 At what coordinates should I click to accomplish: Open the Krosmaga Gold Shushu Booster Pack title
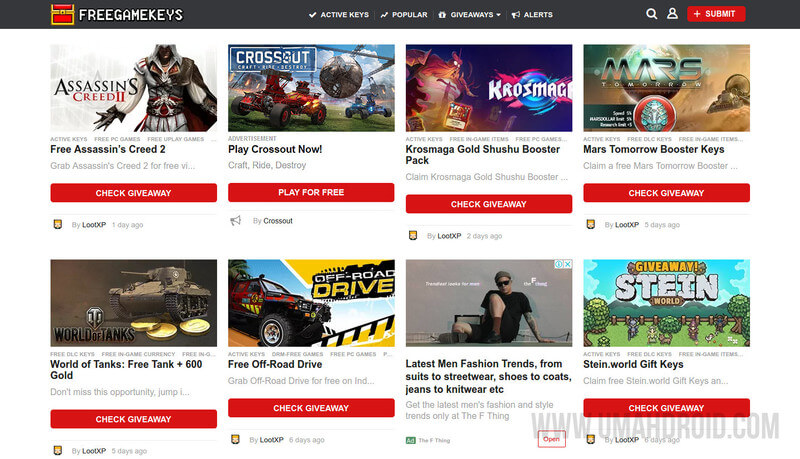pyautogui.click(x=483, y=155)
